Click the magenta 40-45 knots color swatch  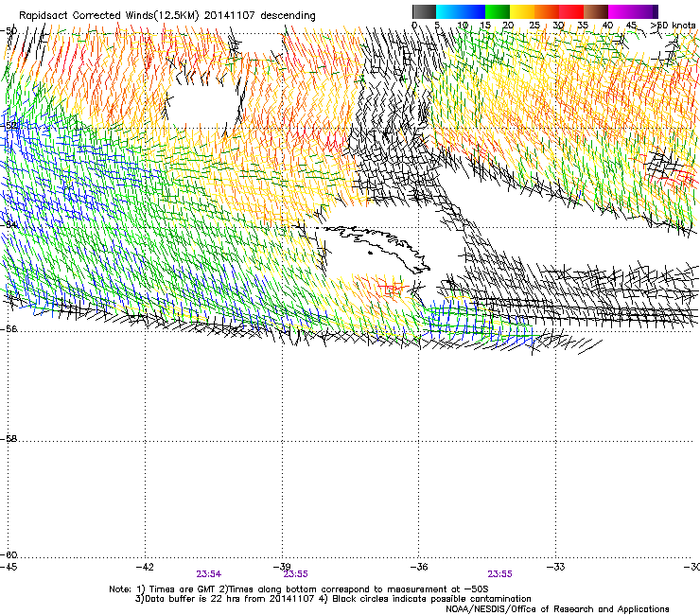click(621, 11)
